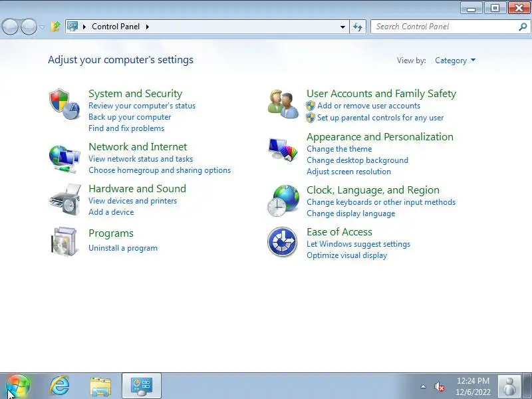Click Review your computer's status

[x=142, y=106]
